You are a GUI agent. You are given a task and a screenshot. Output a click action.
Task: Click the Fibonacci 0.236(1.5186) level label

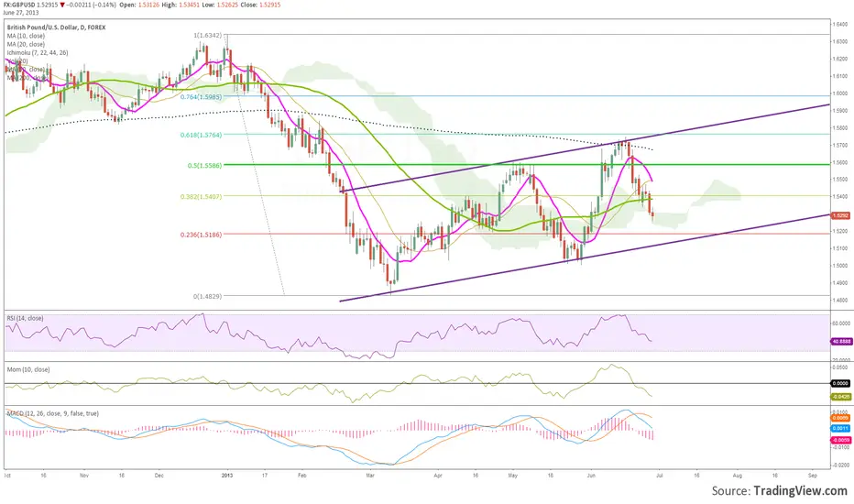tap(201, 235)
